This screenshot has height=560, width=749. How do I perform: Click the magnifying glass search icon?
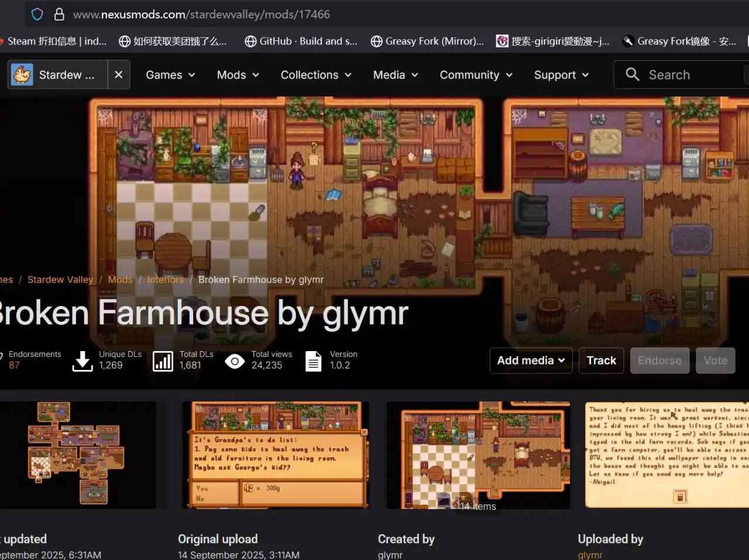[x=632, y=74]
